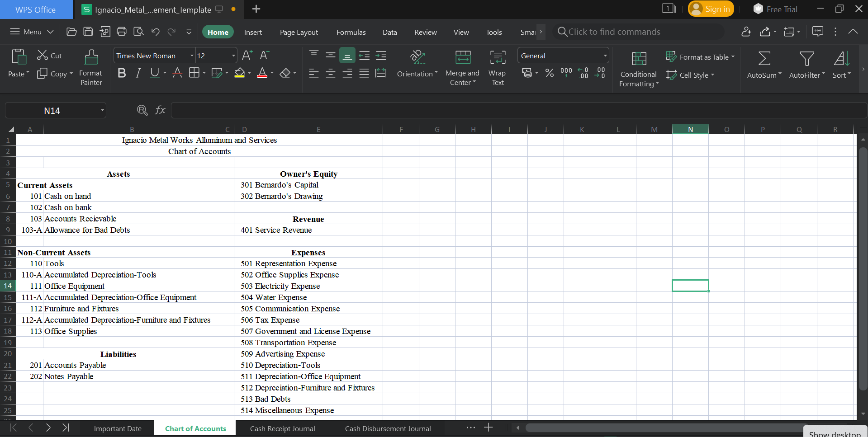The image size is (868, 437).
Task: Apply the AutoFilter funnel
Action: click(807, 58)
